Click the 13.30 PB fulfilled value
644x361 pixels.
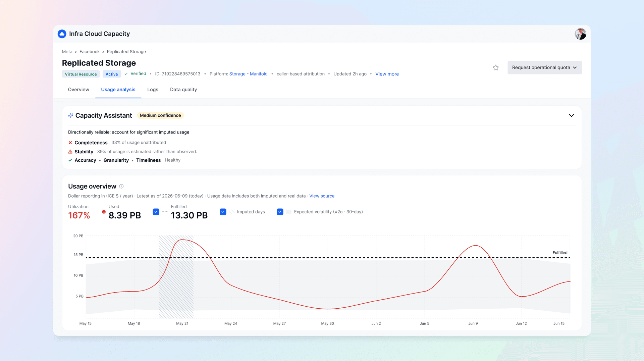pyautogui.click(x=190, y=215)
